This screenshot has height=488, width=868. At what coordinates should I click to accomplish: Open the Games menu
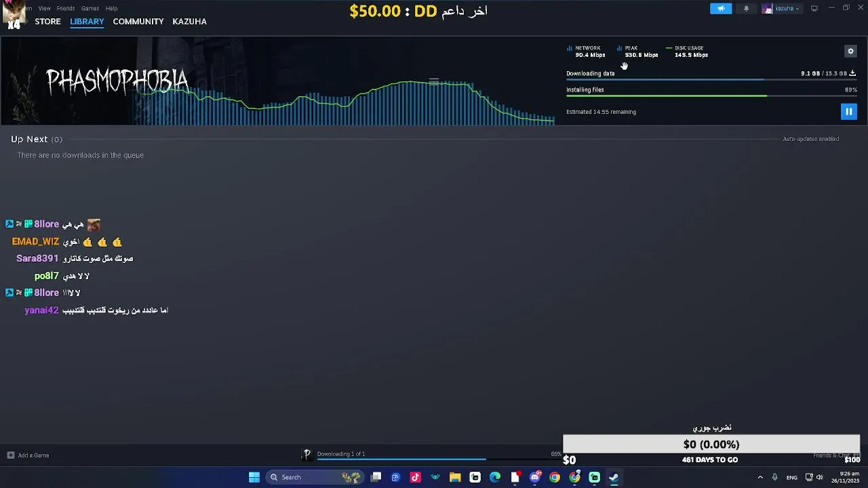(x=90, y=8)
